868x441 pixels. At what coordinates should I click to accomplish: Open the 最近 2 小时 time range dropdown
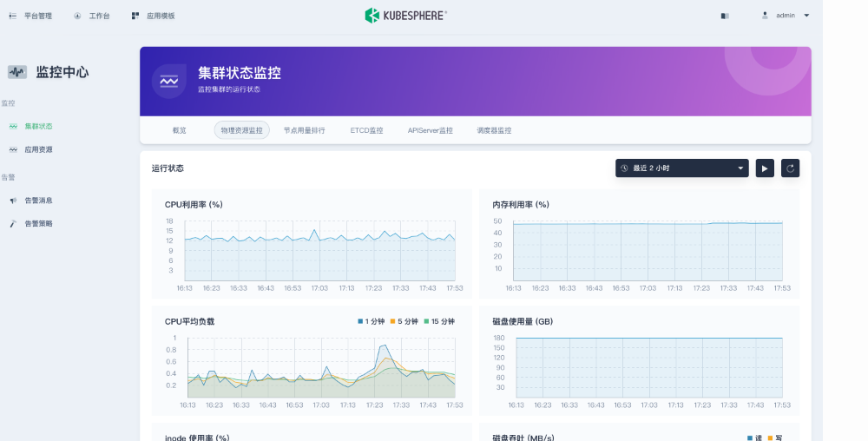coord(681,168)
